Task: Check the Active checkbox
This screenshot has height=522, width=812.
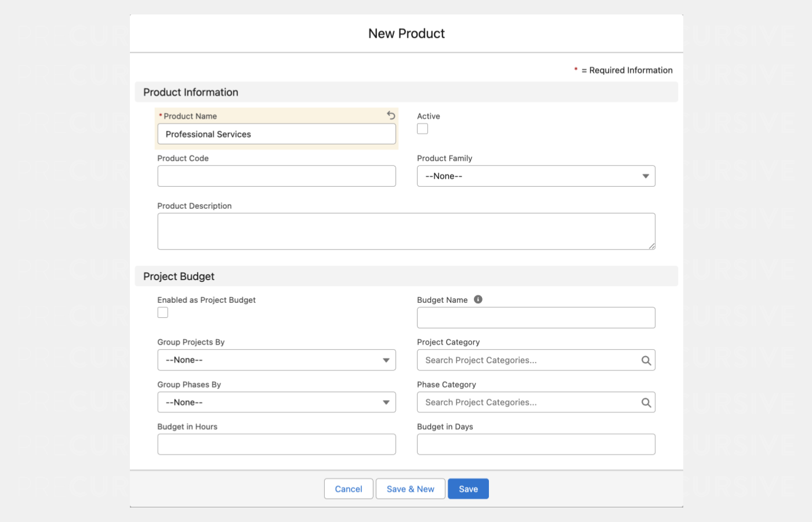Action: coord(422,129)
